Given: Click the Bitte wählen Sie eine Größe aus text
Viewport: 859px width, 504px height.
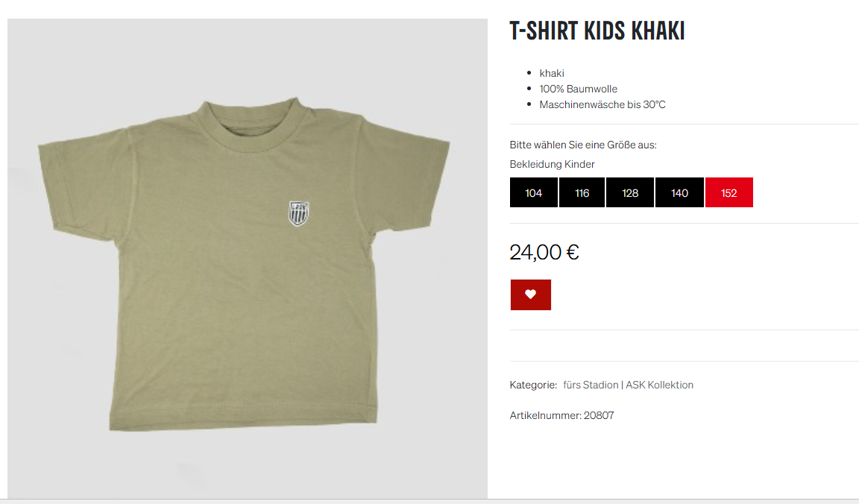Looking at the screenshot, I should [x=583, y=145].
